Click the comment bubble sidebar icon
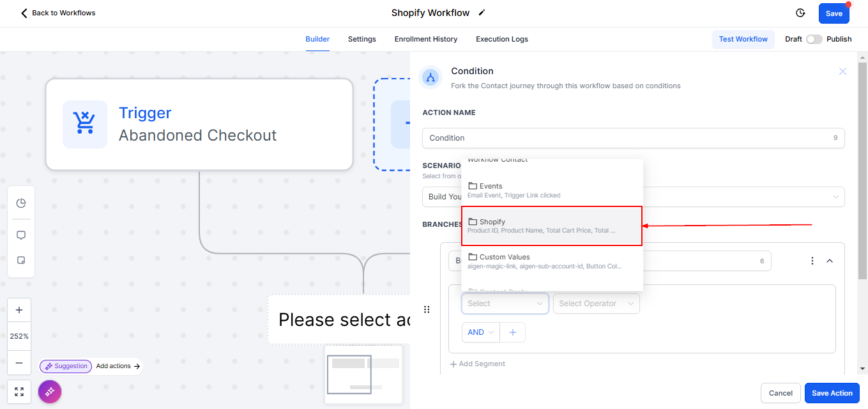The width and height of the screenshot is (868, 409). (x=21, y=235)
